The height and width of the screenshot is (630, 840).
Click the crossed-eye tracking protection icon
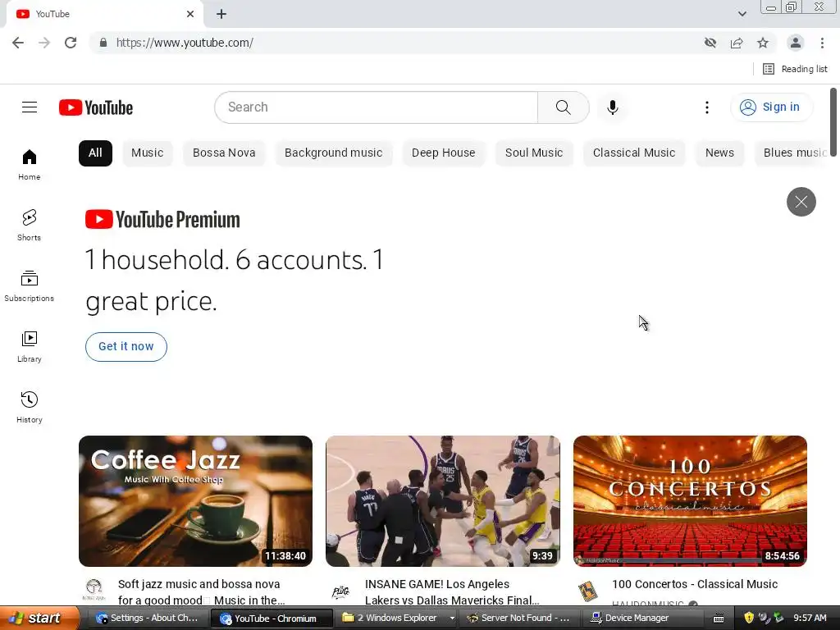(710, 43)
